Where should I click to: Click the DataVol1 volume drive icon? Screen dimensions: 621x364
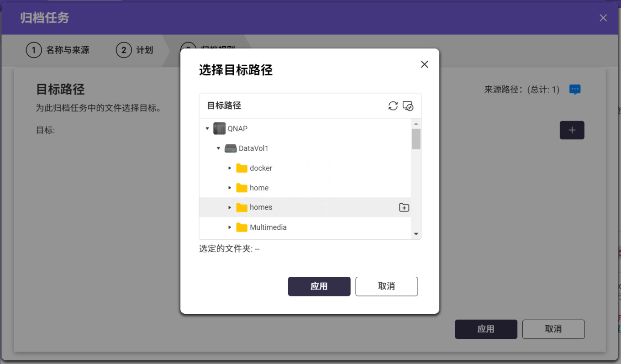(231, 148)
